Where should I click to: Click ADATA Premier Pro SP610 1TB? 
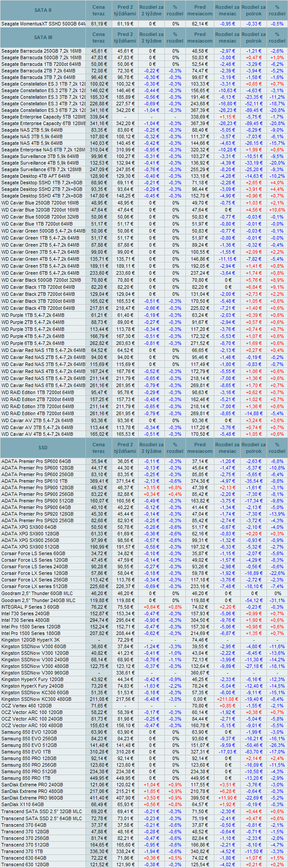point(34,481)
